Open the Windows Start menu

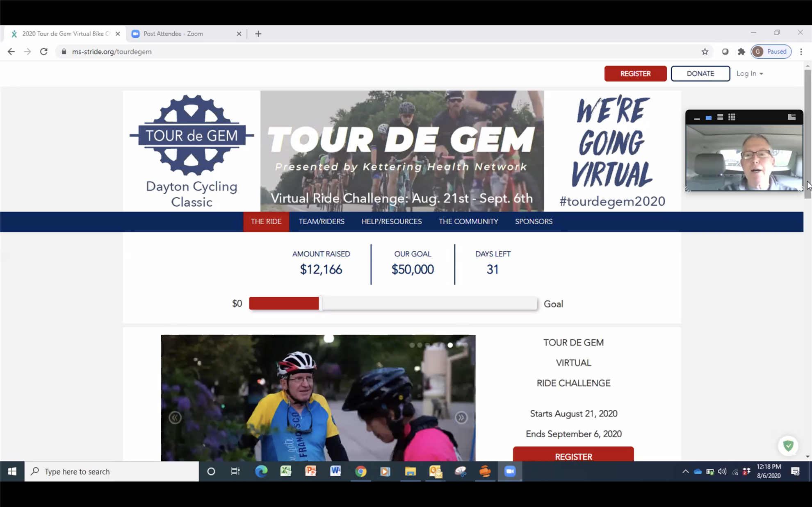point(12,471)
